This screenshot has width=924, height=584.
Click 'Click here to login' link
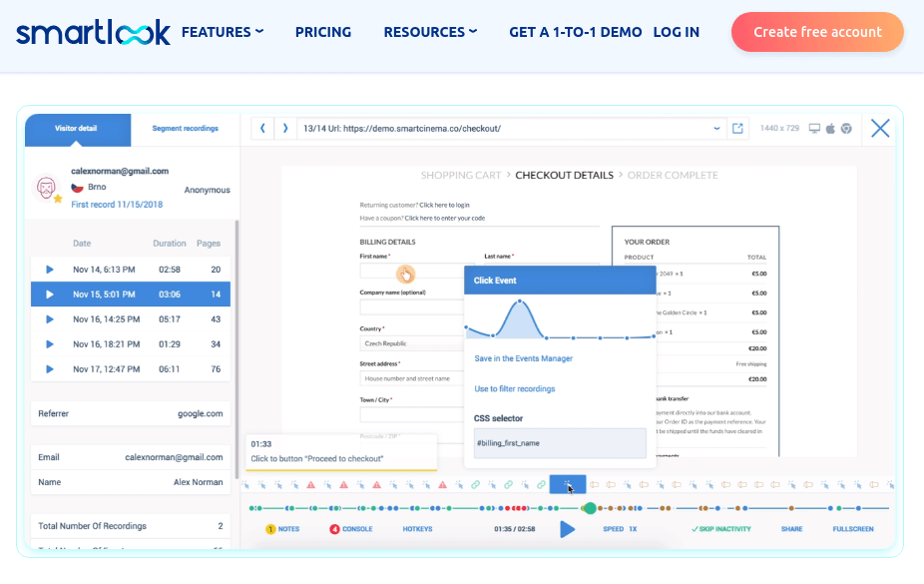(x=444, y=205)
